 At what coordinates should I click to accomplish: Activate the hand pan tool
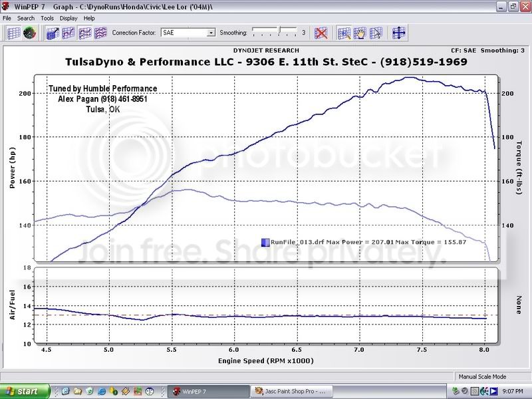tap(360, 33)
